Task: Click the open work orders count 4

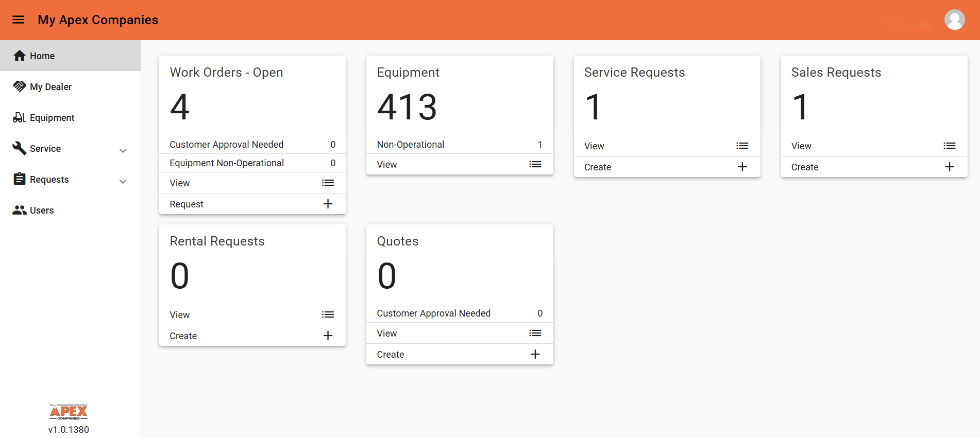Action: click(180, 107)
